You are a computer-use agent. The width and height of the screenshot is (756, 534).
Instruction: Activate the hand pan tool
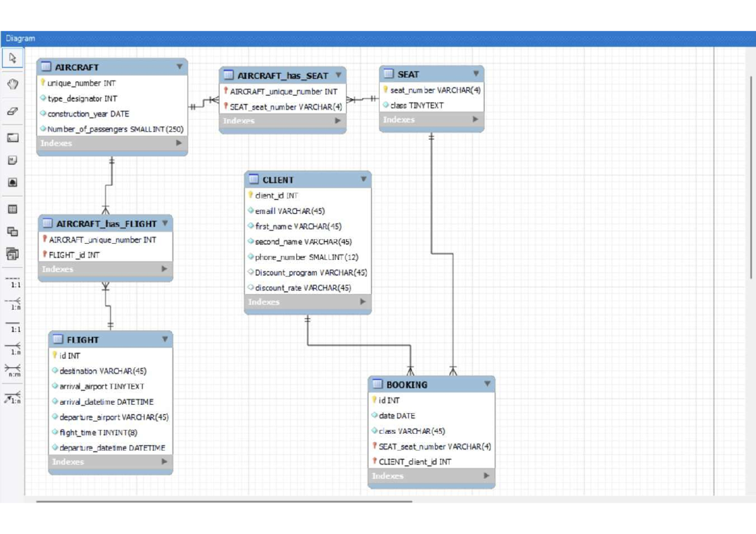[x=12, y=84]
